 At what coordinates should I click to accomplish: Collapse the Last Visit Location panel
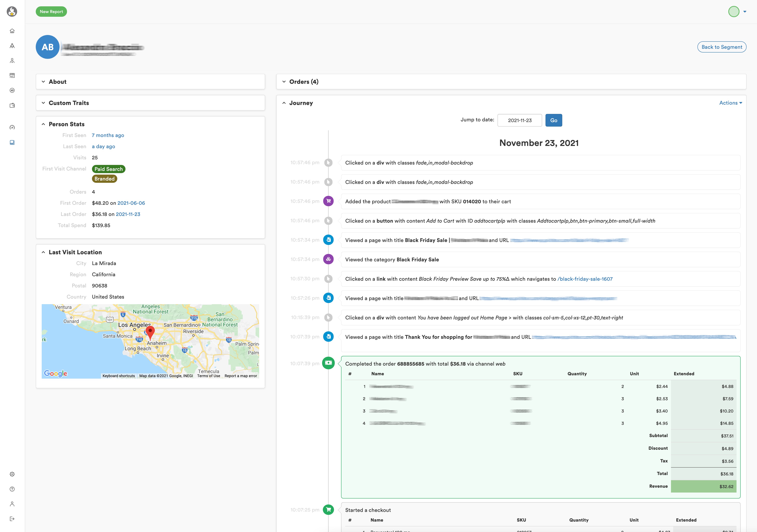[x=75, y=252]
